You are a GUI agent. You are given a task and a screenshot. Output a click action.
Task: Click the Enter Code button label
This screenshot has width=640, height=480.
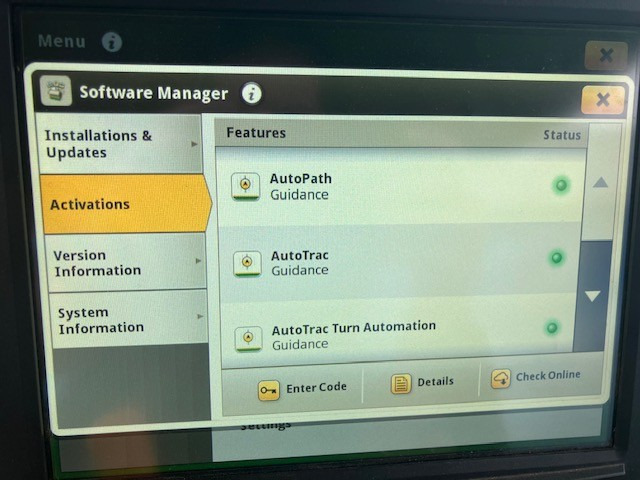(x=316, y=388)
